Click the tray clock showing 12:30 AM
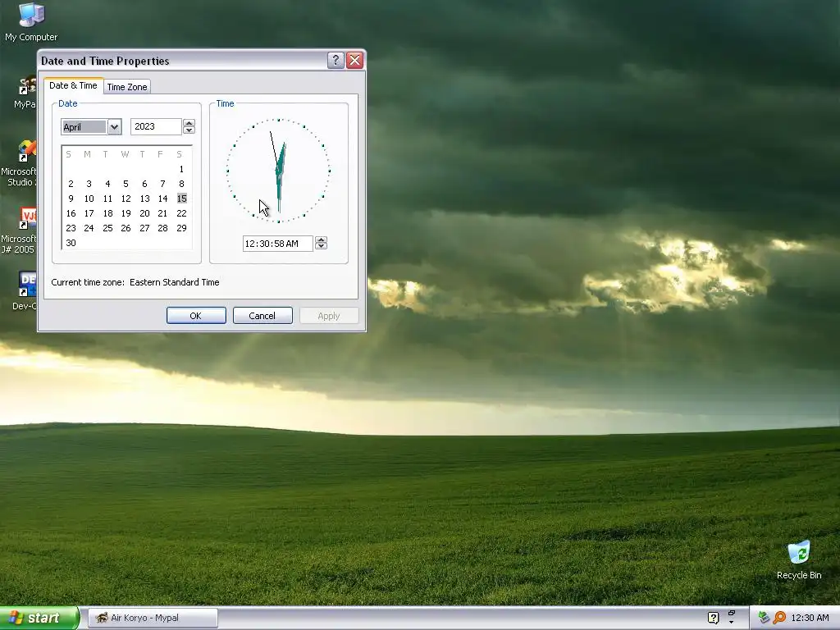Viewport: 840px width, 630px height. pyautogui.click(x=810, y=618)
